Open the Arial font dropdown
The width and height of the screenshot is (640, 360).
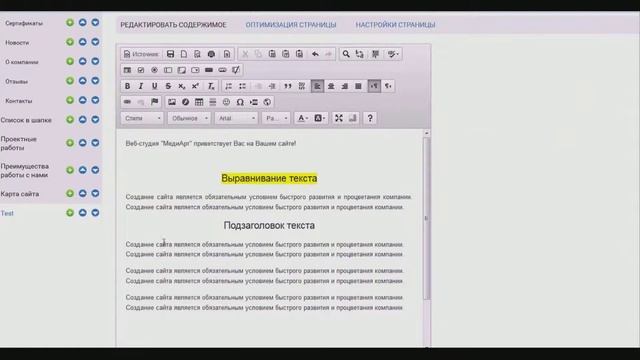236,118
